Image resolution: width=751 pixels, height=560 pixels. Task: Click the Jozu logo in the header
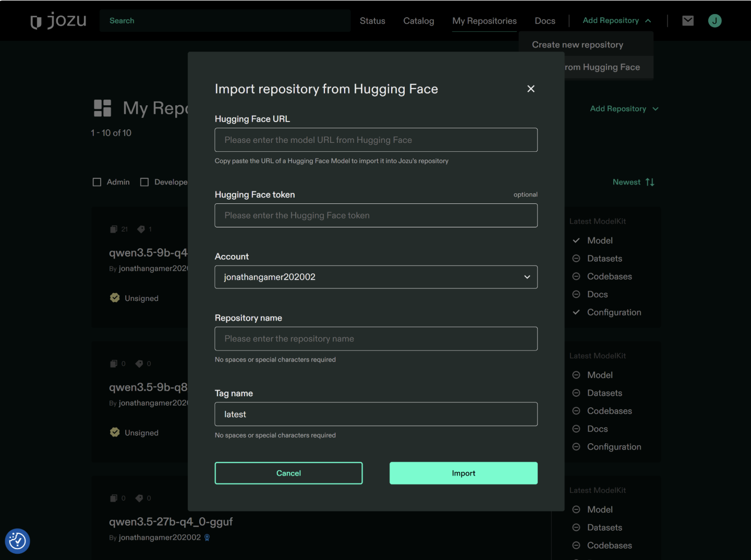tap(58, 21)
